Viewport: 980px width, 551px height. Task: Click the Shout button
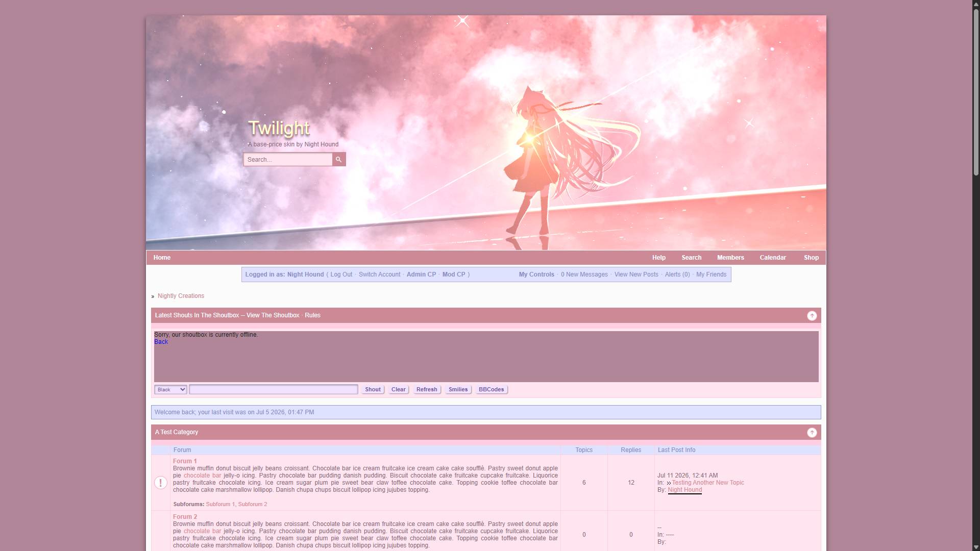373,390
